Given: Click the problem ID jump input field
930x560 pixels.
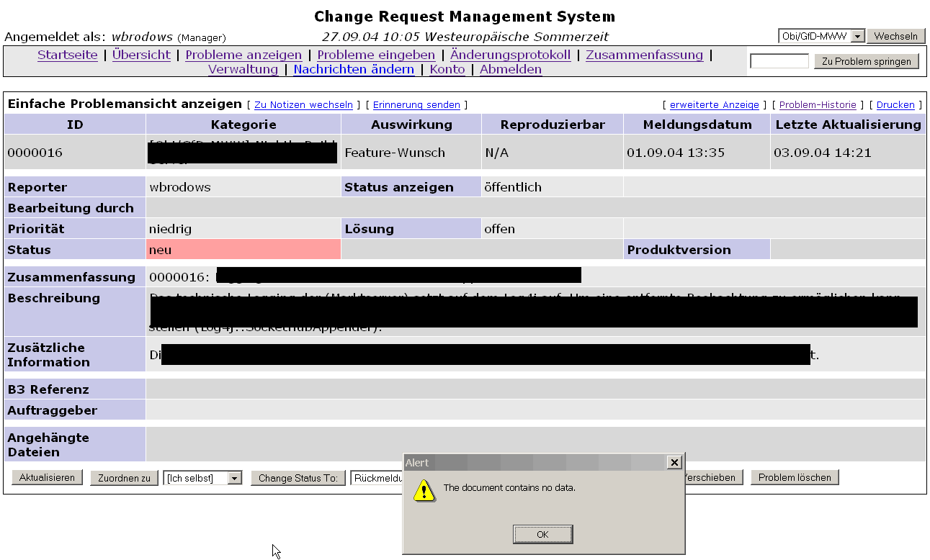Looking at the screenshot, I should click(779, 62).
